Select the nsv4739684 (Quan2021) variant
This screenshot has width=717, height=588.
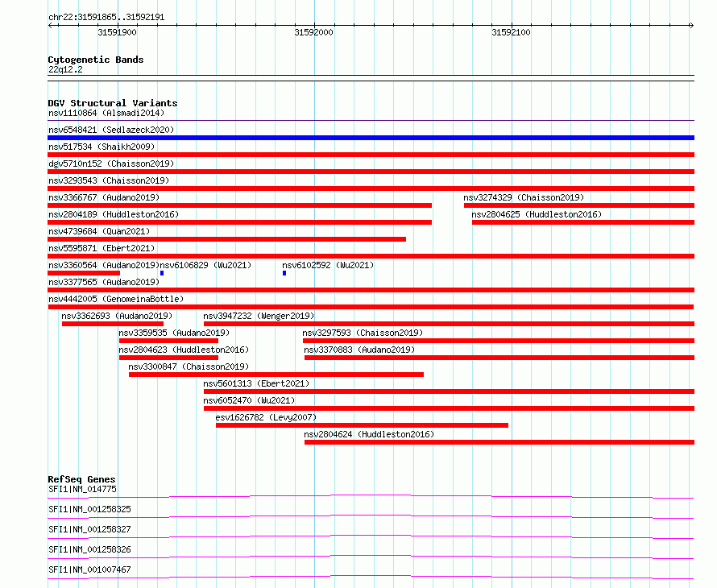[x=99, y=231]
